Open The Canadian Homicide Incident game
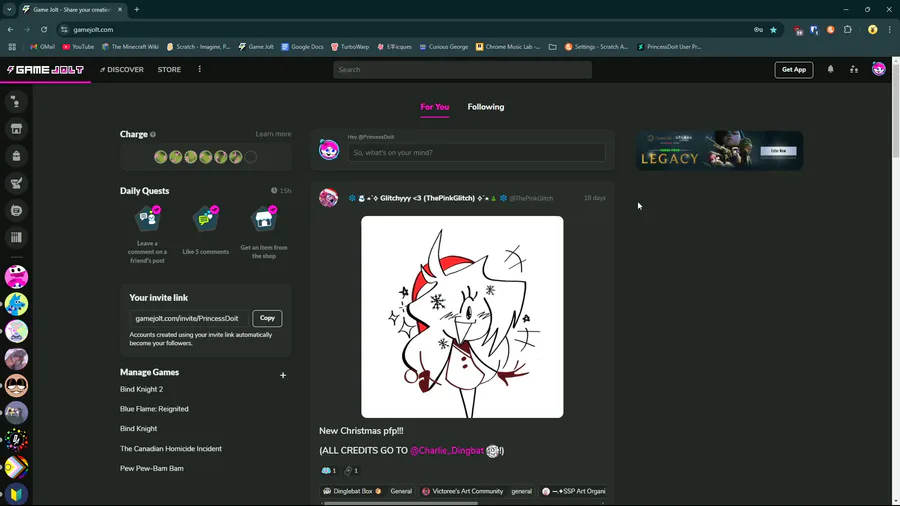This screenshot has width=900, height=506. [170, 449]
